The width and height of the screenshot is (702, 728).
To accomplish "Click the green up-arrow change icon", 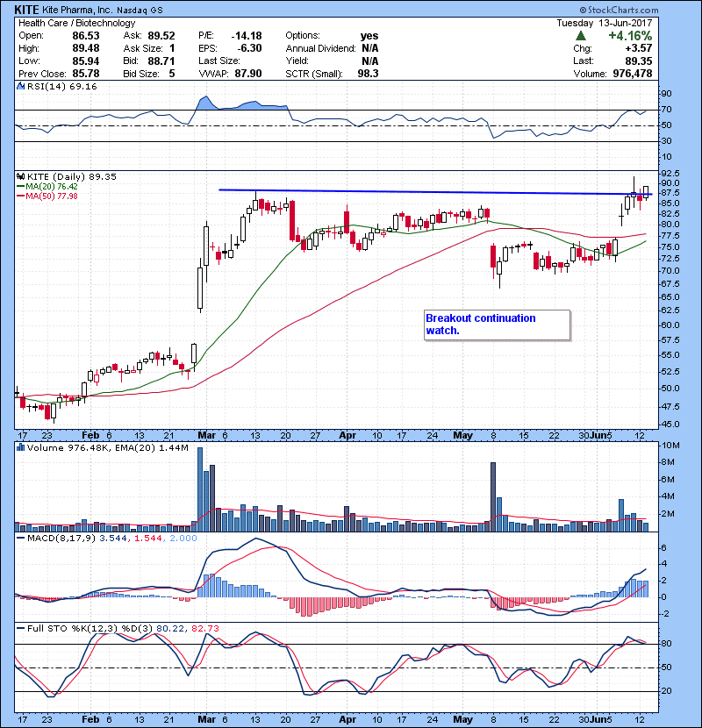I will tap(580, 36).
